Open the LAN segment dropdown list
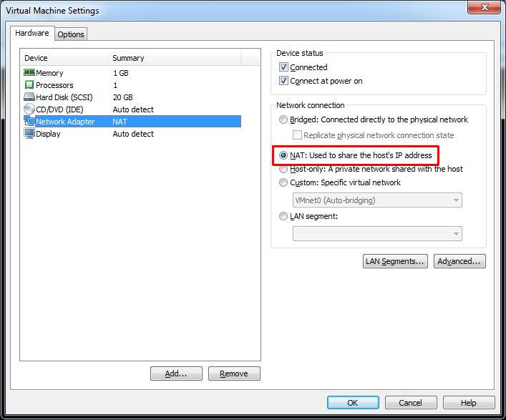 tap(377, 234)
